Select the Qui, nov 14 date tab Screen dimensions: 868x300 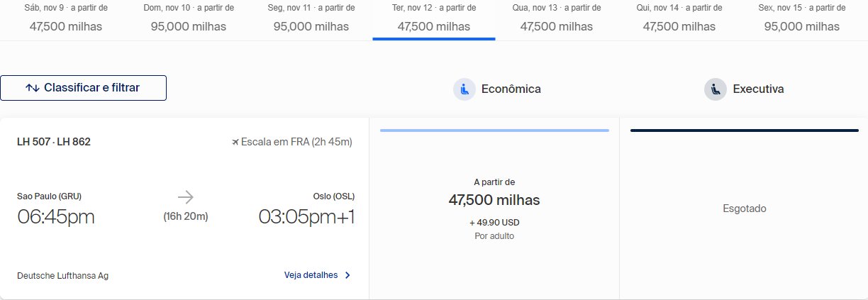pyautogui.click(x=679, y=19)
